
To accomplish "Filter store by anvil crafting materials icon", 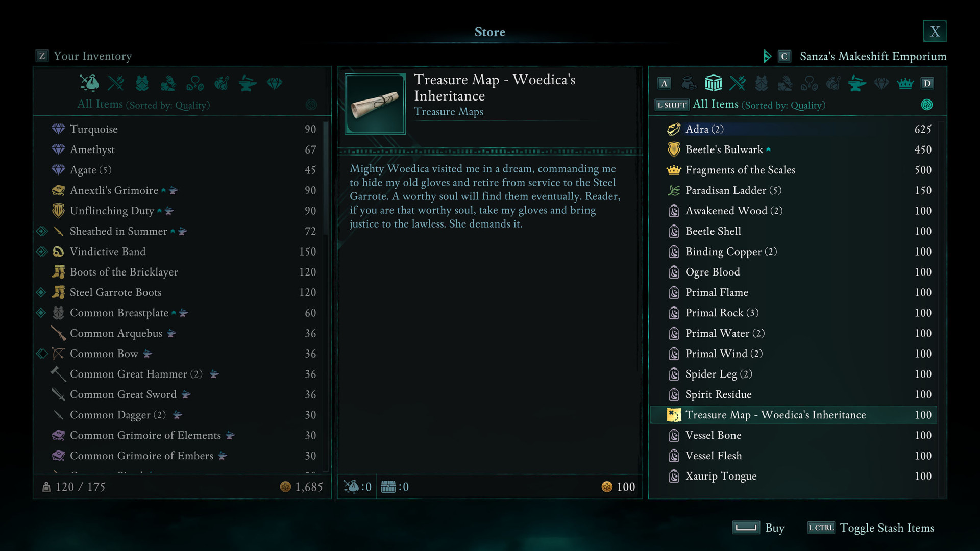I will 857,83.
